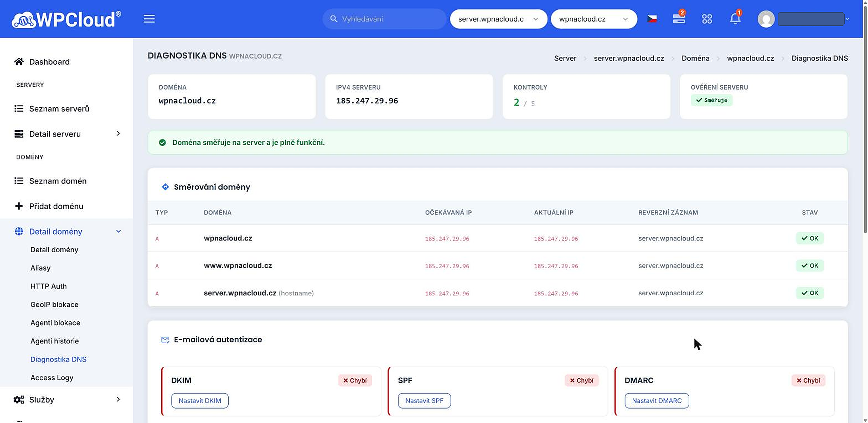The width and height of the screenshot is (868, 423).
Task: Click the Služby gears icon
Action: click(x=19, y=400)
